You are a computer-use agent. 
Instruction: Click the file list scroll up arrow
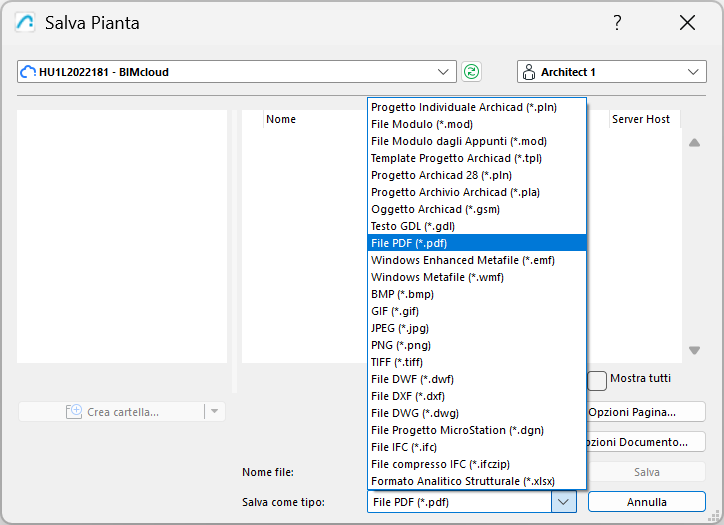694,143
